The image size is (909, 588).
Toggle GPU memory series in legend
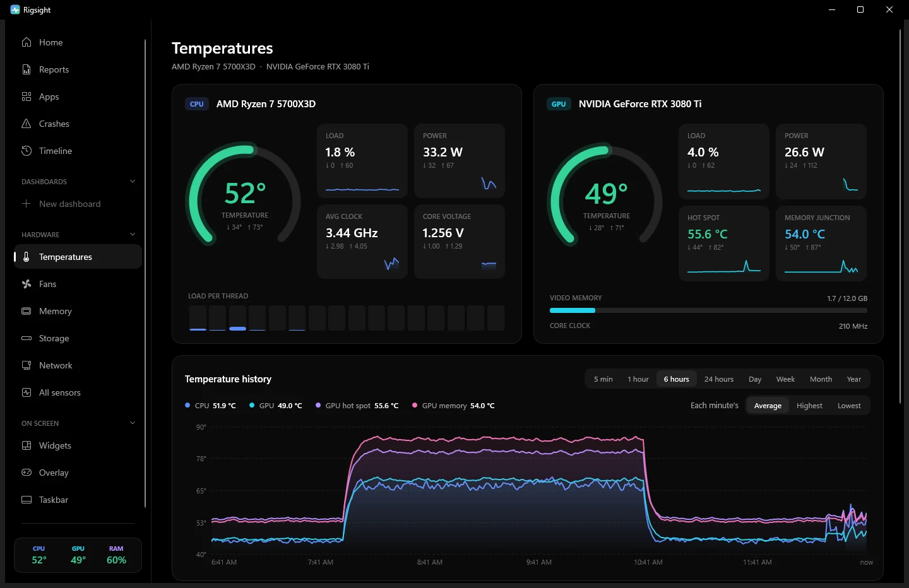[x=453, y=406]
